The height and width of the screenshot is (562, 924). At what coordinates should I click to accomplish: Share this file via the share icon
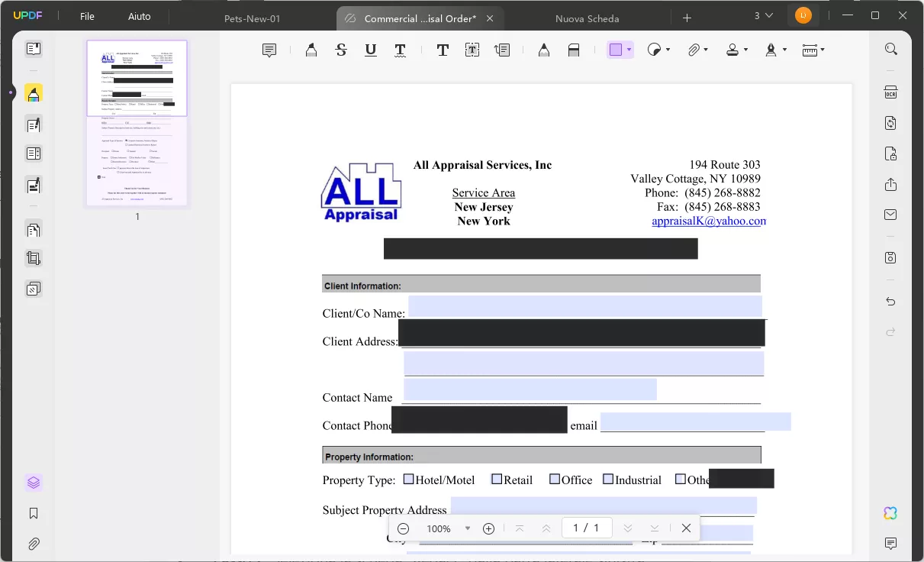point(890,185)
